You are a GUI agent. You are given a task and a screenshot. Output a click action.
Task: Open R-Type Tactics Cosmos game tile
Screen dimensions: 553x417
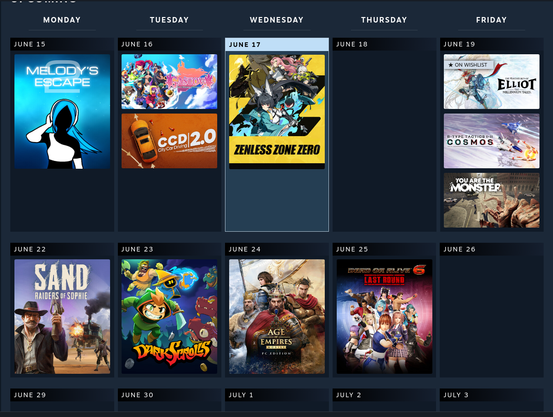pos(492,141)
